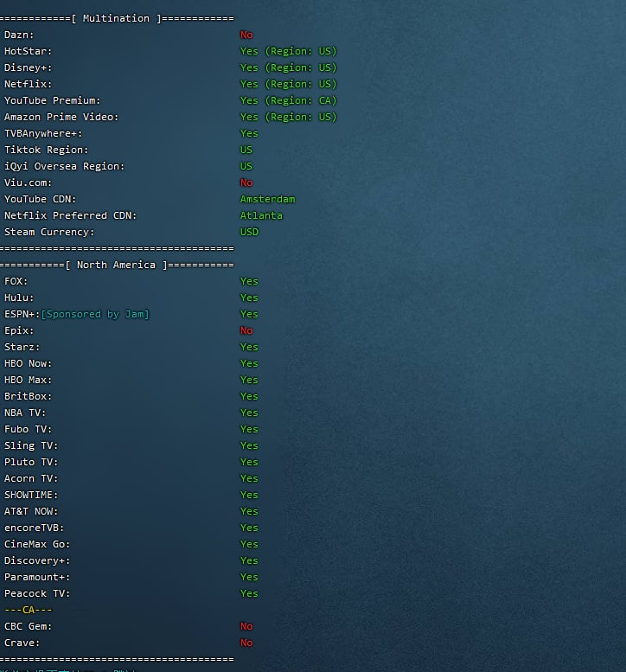Click the 'BritBox:' label
This screenshot has width=626, height=672.
28,396
